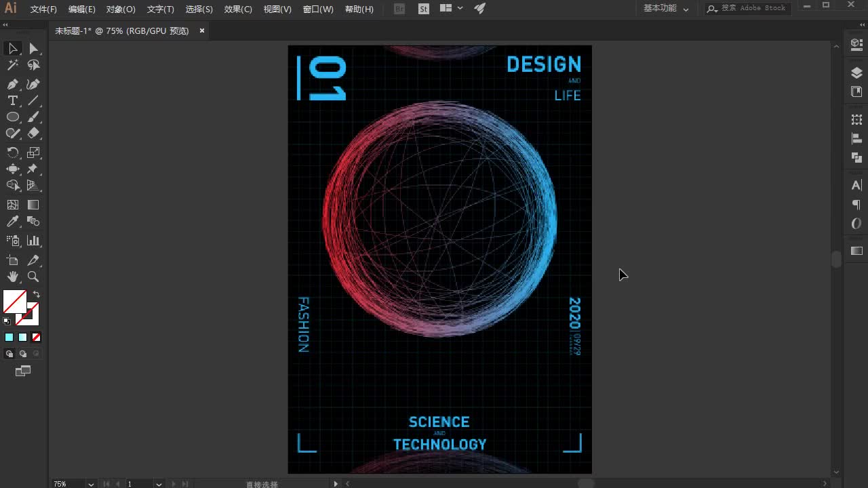Select the Mesh tool
Image resolution: width=868 pixels, height=488 pixels.
coord(13,205)
